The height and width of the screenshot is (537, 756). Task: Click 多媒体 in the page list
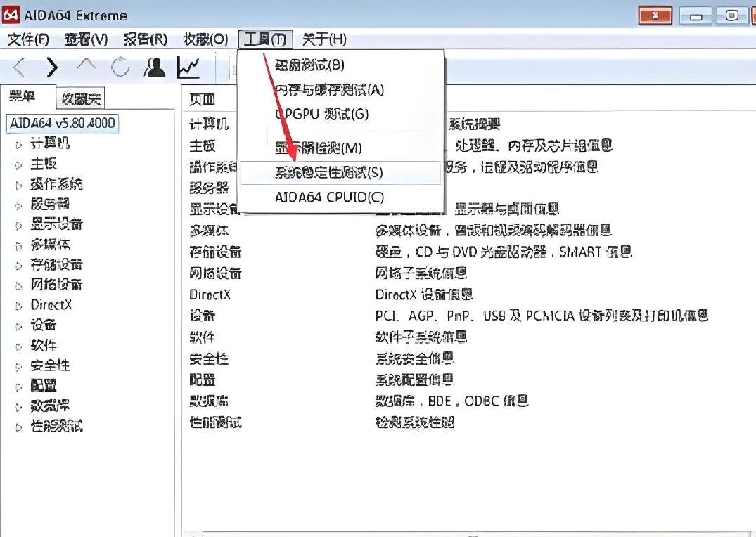point(209,231)
